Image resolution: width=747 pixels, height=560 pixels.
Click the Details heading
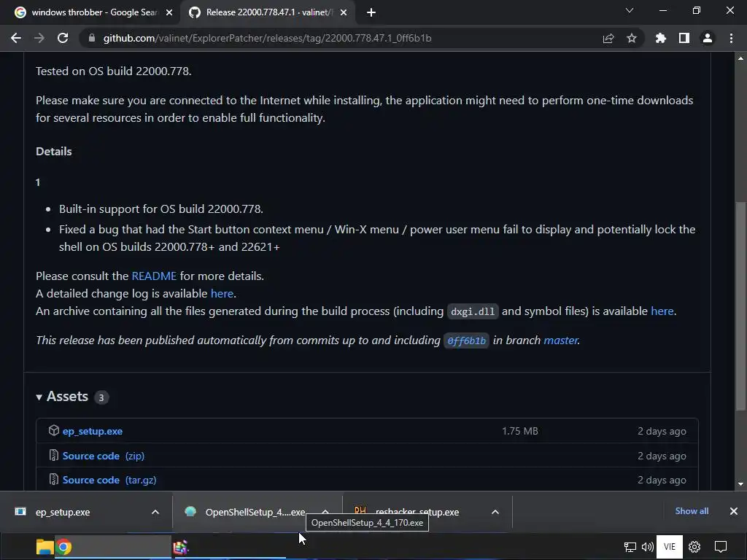click(54, 152)
